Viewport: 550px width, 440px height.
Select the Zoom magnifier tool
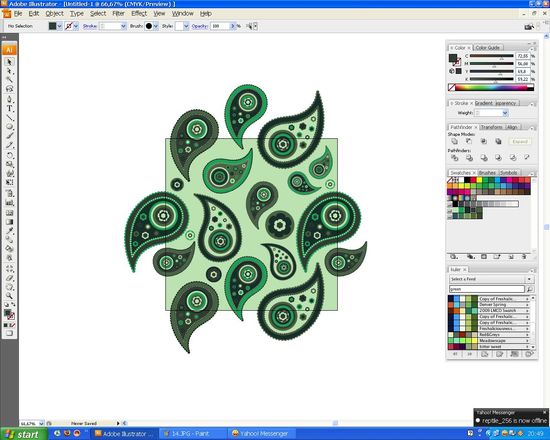coord(9,295)
